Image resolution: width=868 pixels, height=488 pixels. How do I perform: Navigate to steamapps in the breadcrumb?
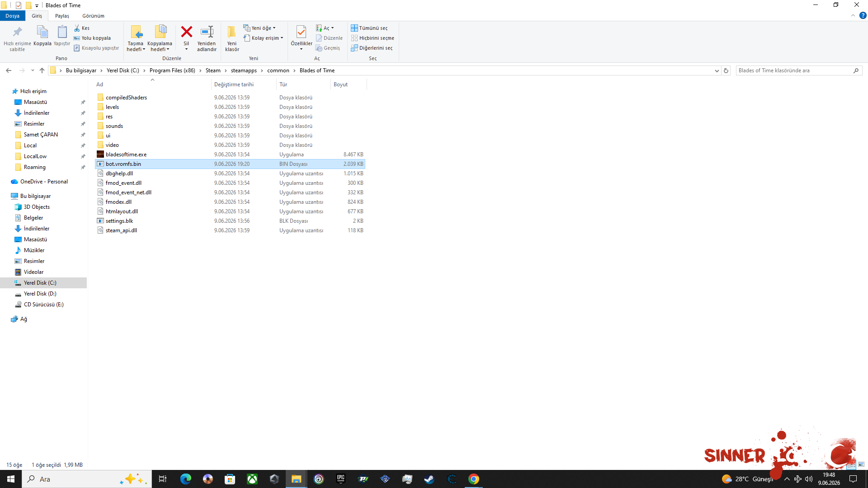(x=244, y=70)
